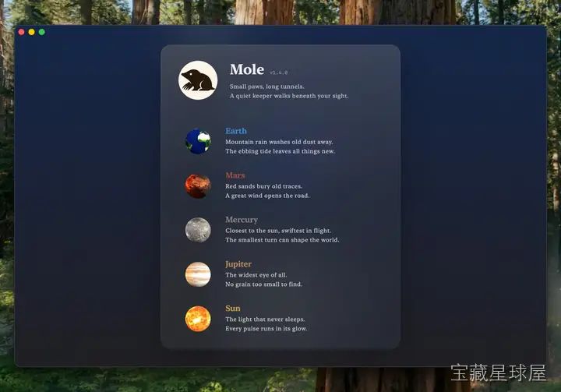The width and height of the screenshot is (561, 392).
Task: Click 'The widest eye of all.'
Action: (x=256, y=275)
